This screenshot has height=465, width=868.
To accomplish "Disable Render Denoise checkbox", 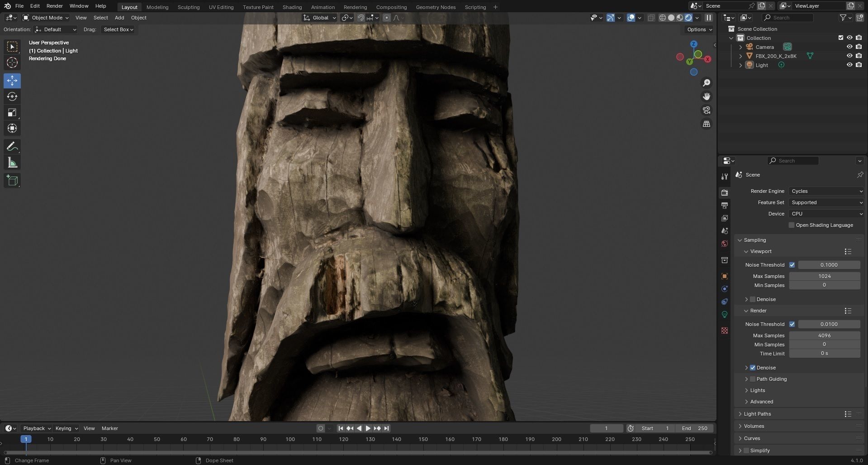I will coord(753,368).
